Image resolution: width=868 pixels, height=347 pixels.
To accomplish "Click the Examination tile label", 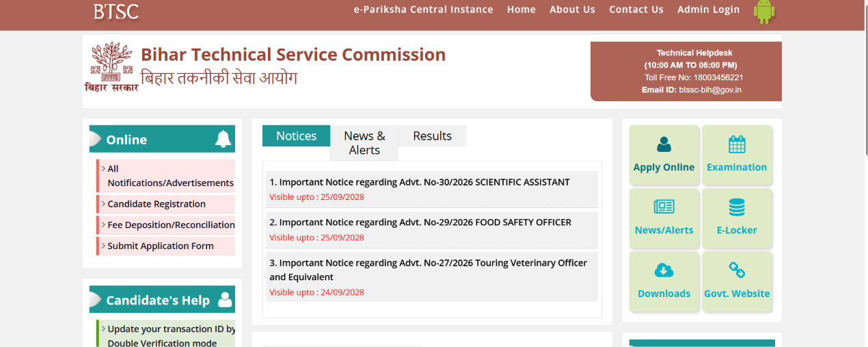I will [x=737, y=167].
